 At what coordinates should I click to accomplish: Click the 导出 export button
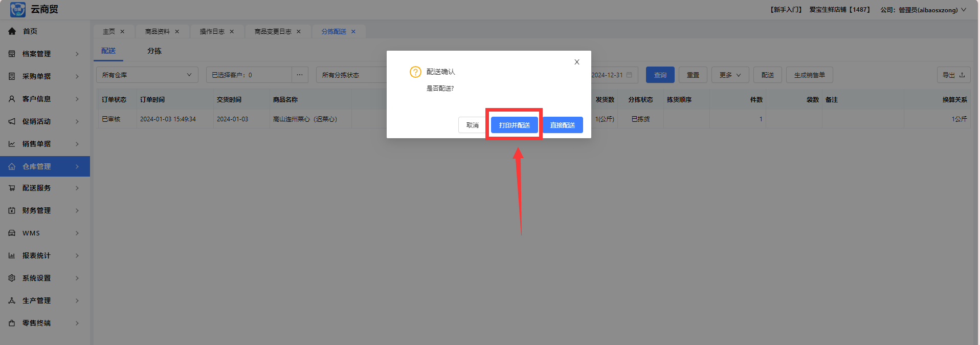[953, 75]
